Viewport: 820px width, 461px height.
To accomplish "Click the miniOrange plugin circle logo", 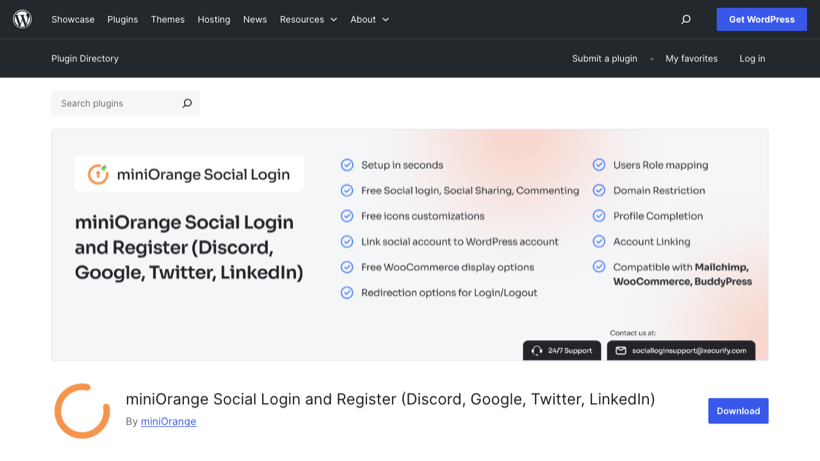I will coord(82,411).
